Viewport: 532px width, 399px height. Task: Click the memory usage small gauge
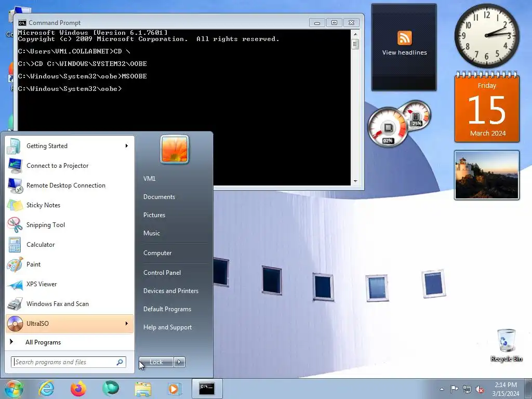point(416,115)
